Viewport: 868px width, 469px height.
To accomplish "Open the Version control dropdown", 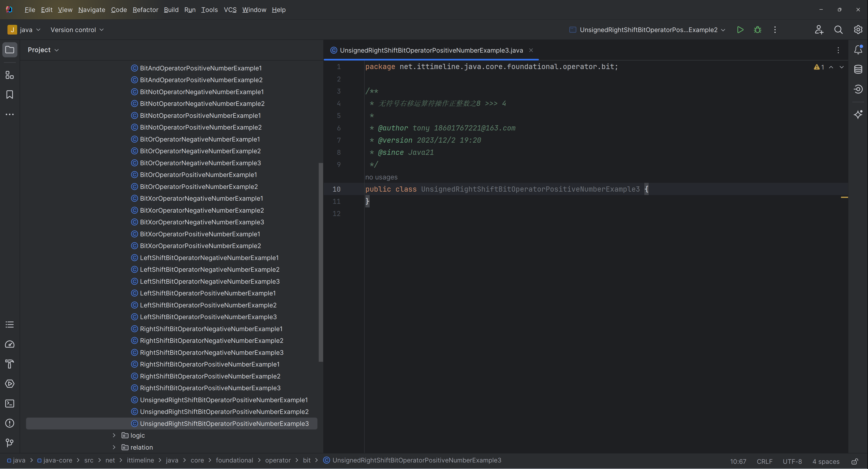I will coord(77,30).
